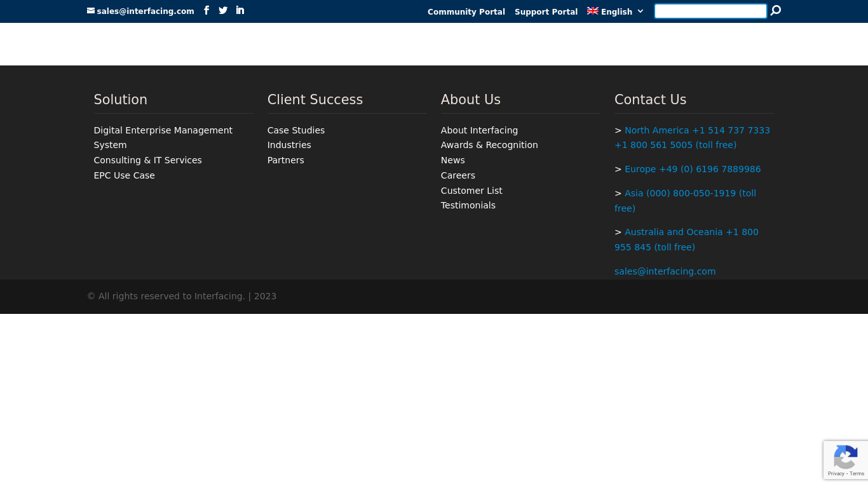Click the reCAPTCHA Terms link
Image resolution: width=868 pixels, height=488 pixels.
(857, 474)
